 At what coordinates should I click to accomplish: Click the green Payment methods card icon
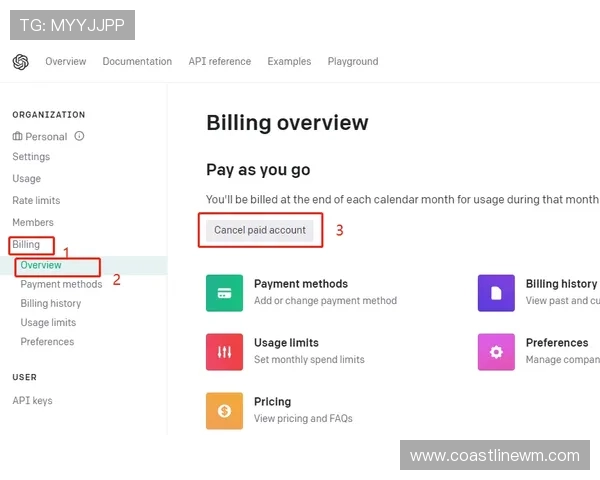(225, 293)
